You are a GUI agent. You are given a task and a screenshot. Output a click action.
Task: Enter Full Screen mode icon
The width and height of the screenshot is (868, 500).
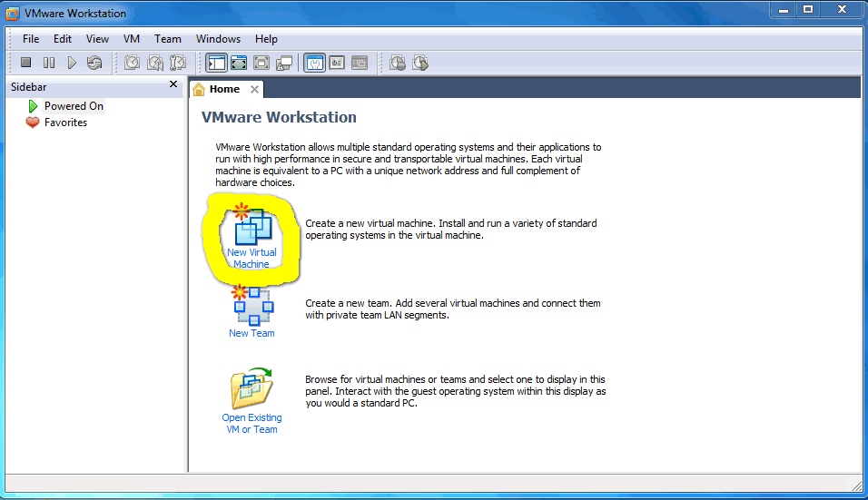coord(261,63)
